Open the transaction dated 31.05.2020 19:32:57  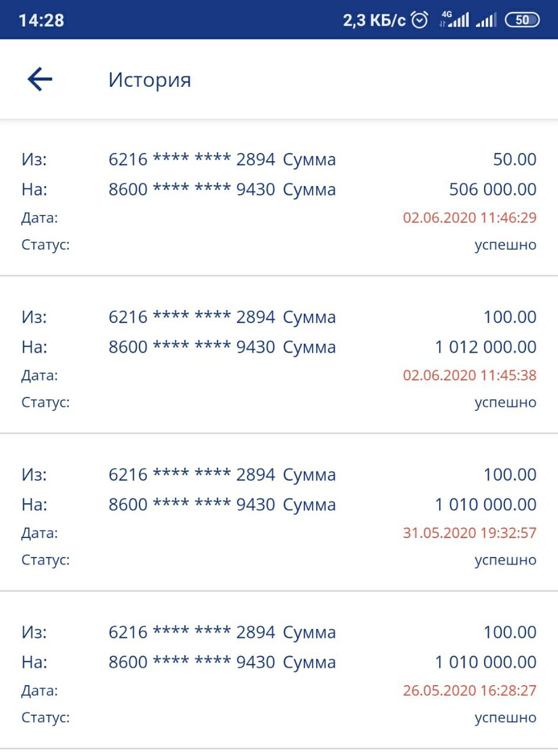pos(279,517)
